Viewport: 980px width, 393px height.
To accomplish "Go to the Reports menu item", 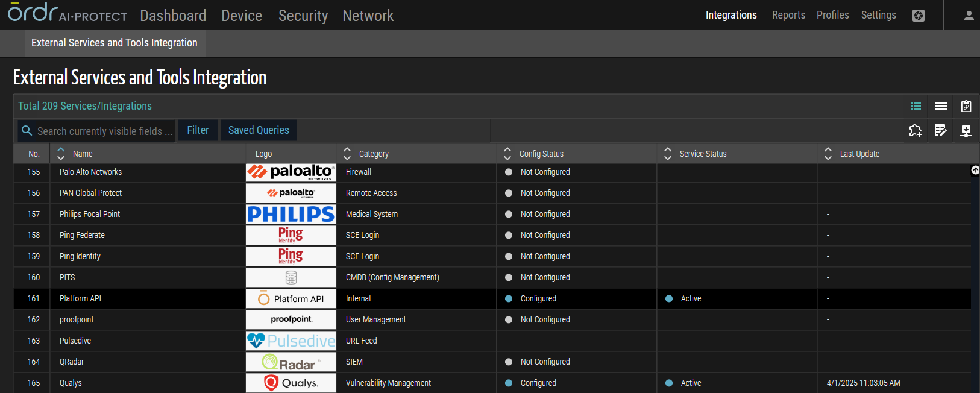I will point(788,15).
